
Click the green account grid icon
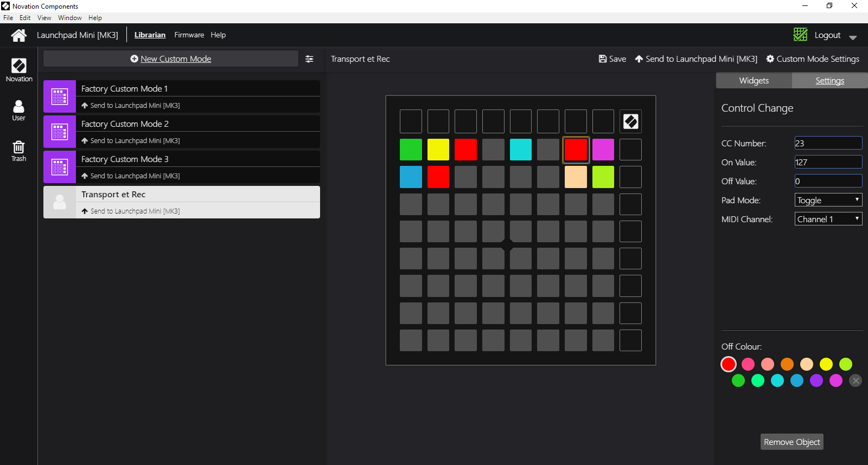[x=800, y=35]
